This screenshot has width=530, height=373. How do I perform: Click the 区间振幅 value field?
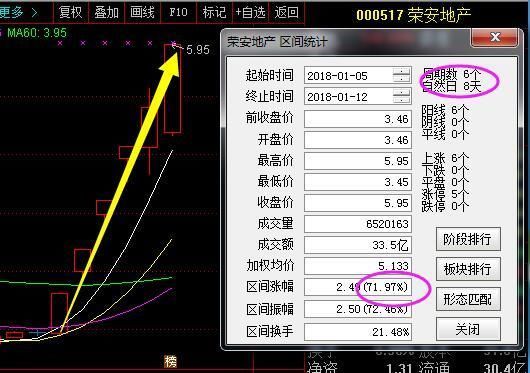coord(358,309)
